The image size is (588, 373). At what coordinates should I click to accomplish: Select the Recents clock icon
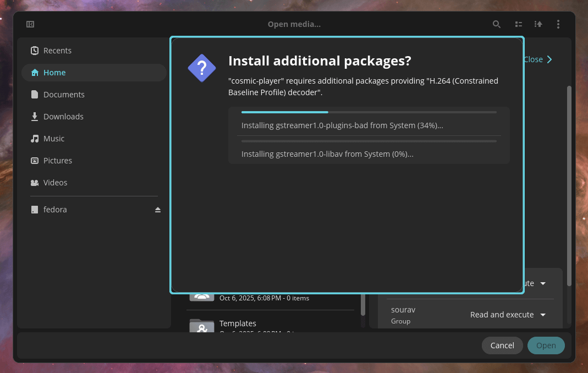(34, 50)
